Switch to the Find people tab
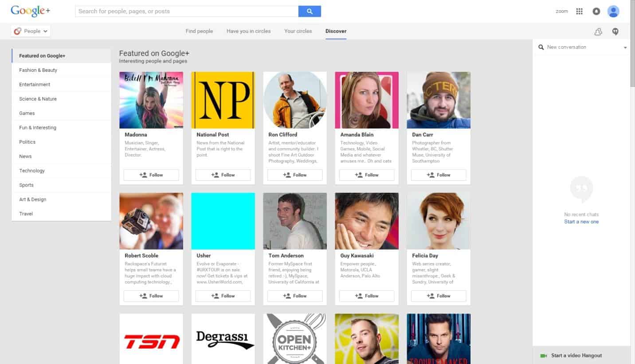 point(199,31)
